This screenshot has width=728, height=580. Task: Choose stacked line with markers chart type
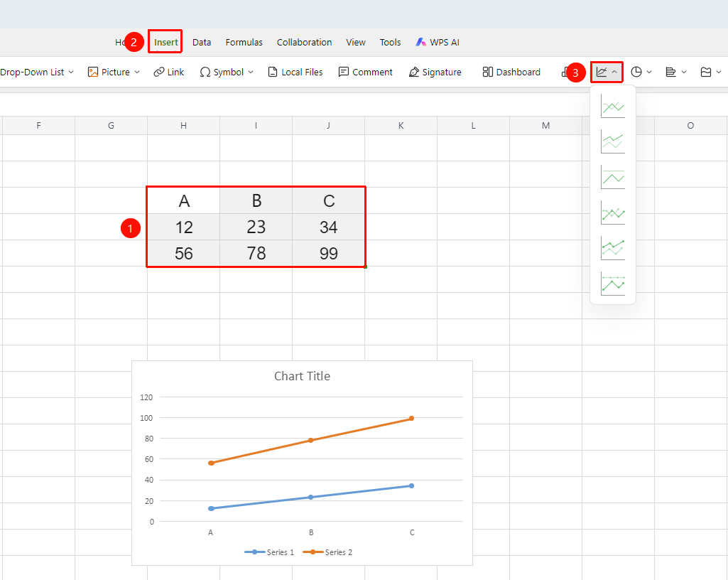pyautogui.click(x=612, y=248)
